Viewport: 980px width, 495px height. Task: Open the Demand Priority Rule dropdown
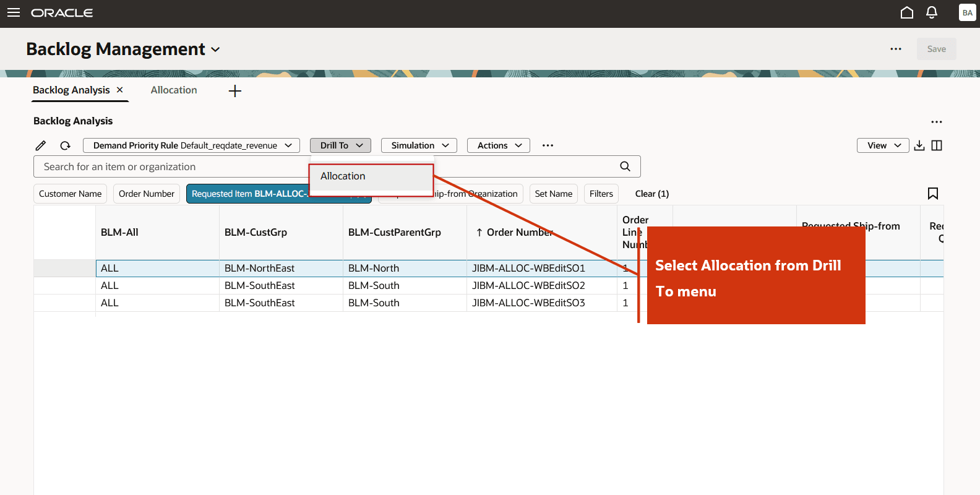click(x=191, y=145)
